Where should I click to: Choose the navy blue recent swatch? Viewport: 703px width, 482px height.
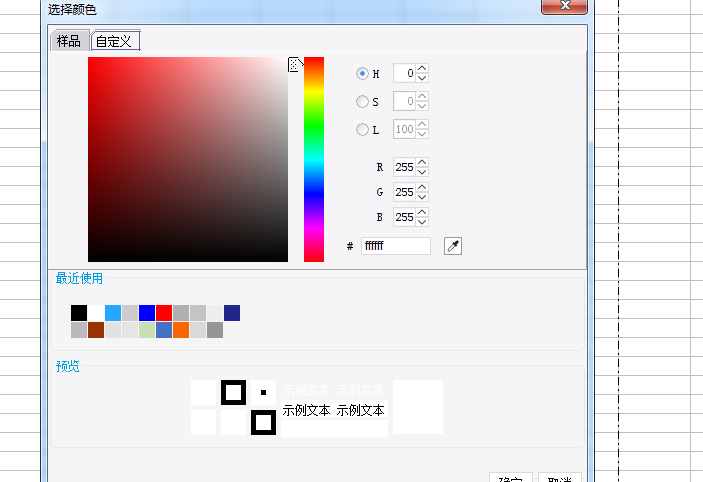pyautogui.click(x=232, y=313)
